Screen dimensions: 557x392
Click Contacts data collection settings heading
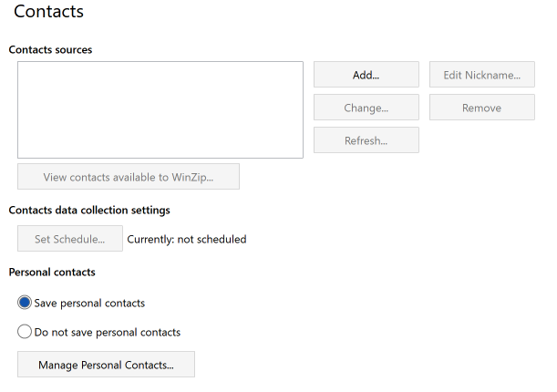coord(89,211)
